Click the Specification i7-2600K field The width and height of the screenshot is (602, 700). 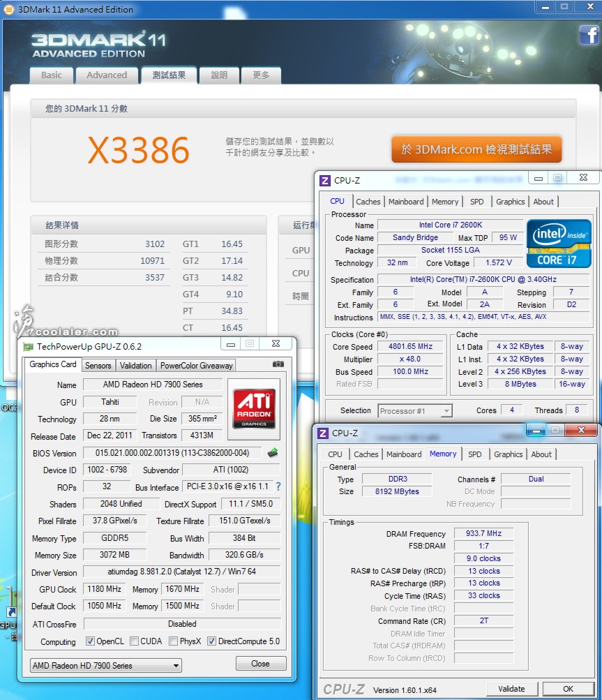(x=483, y=279)
